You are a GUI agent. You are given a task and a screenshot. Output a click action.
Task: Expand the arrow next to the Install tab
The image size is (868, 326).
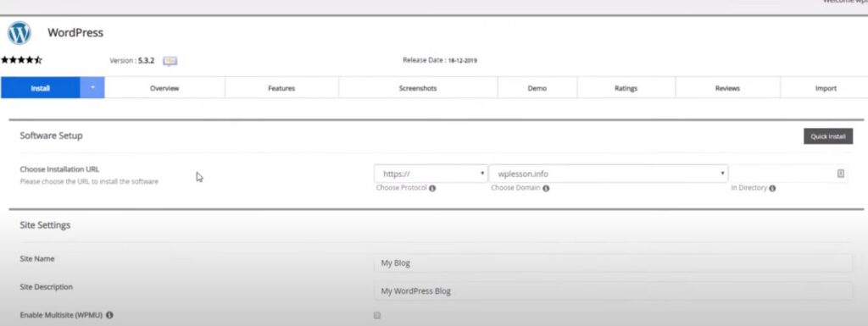(92, 88)
